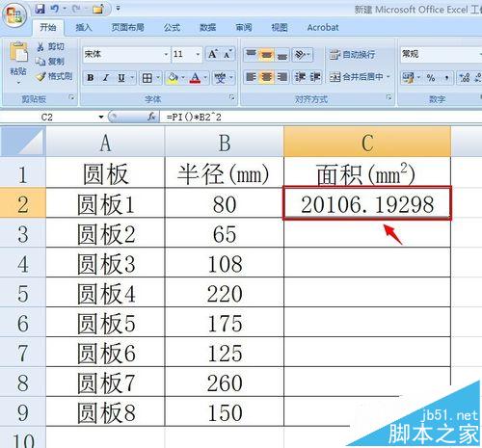Open the Office button menu

coord(14,16)
